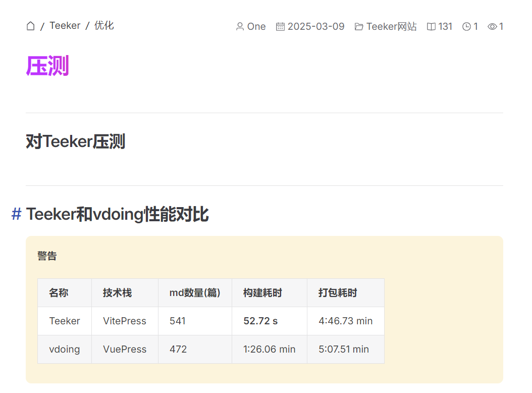This screenshot has height=393, width=532.
Task: Open the Teeker网站 category link
Action: click(392, 26)
